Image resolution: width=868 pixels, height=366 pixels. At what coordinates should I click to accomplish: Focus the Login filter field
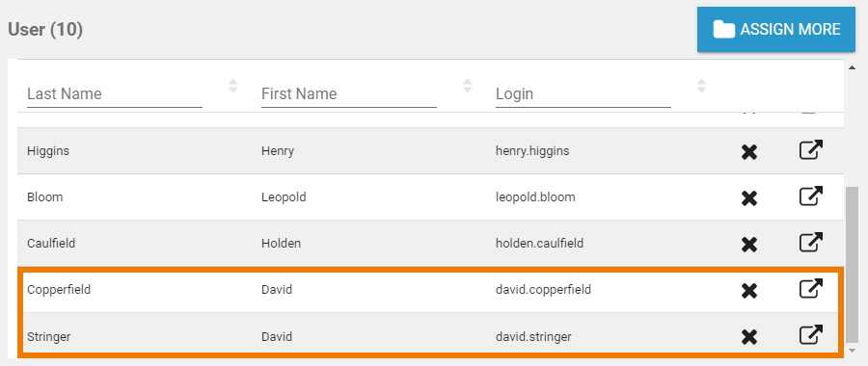coord(583,94)
